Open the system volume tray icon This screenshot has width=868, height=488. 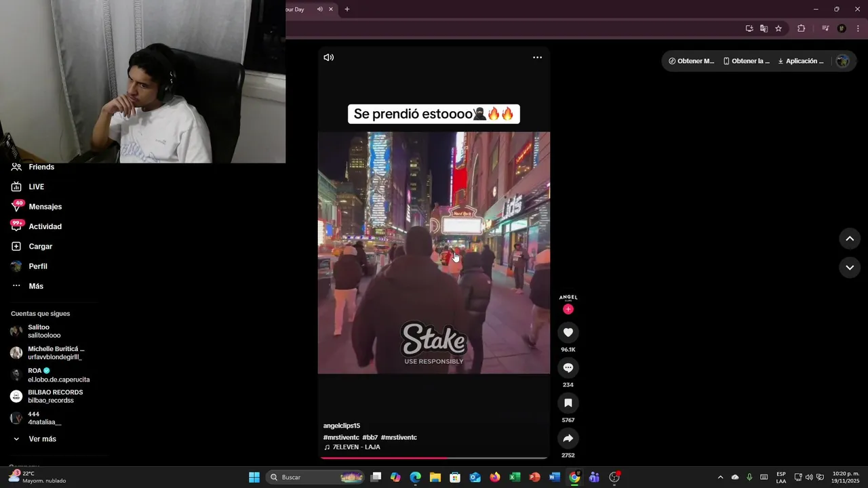[809, 477]
